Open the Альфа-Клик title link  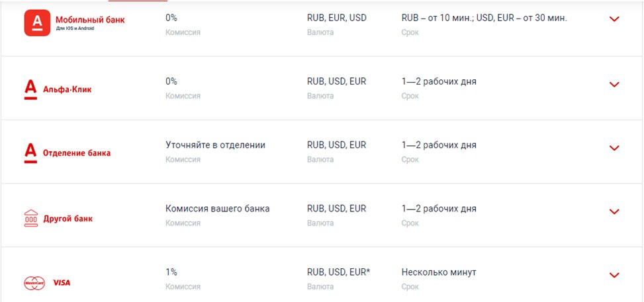click(68, 89)
